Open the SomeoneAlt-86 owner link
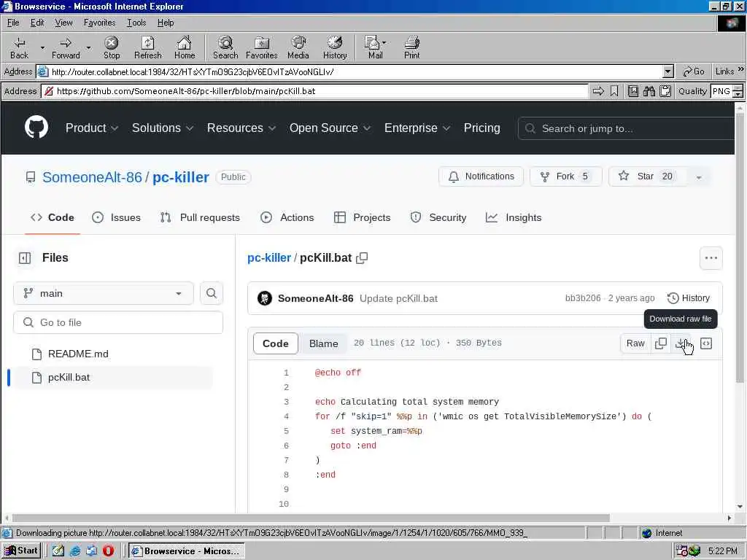 tap(92, 177)
